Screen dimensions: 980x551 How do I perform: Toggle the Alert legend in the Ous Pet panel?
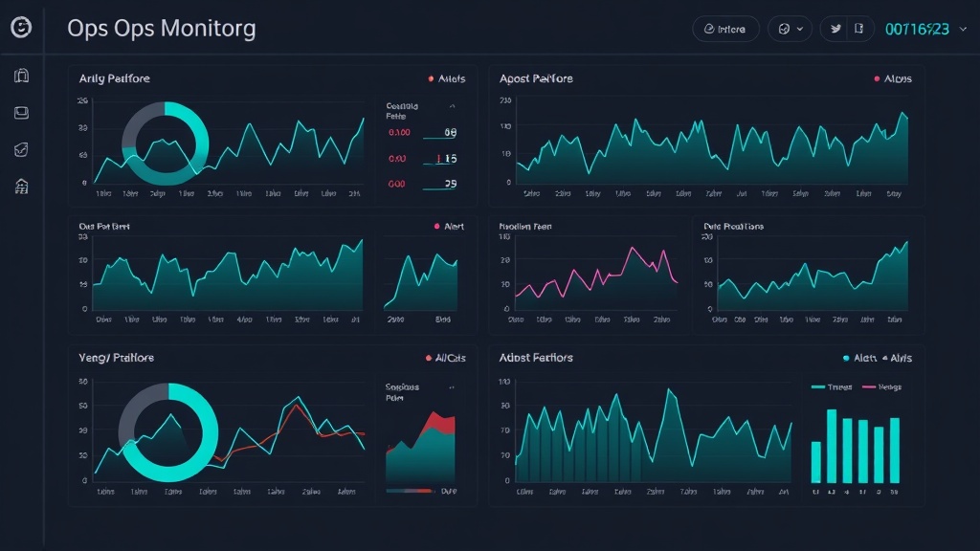(x=449, y=226)
